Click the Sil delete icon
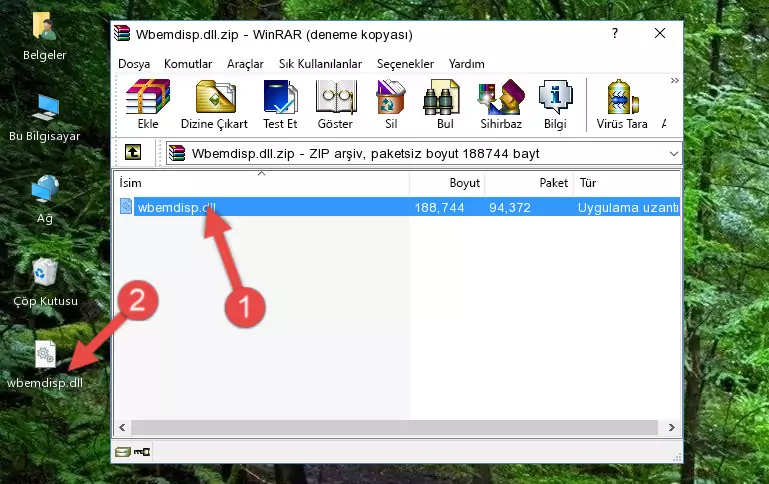769x484 pixels. click(x=391, y=104)
